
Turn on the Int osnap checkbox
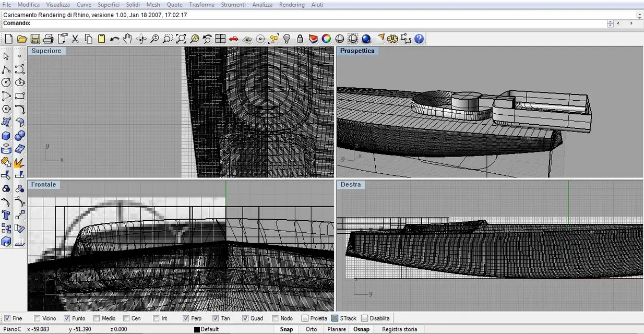tap(157, 318)
